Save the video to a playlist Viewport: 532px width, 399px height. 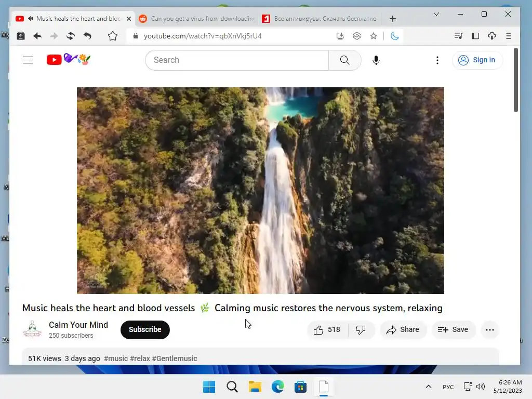pyautogui.click(x=453, y=330)
